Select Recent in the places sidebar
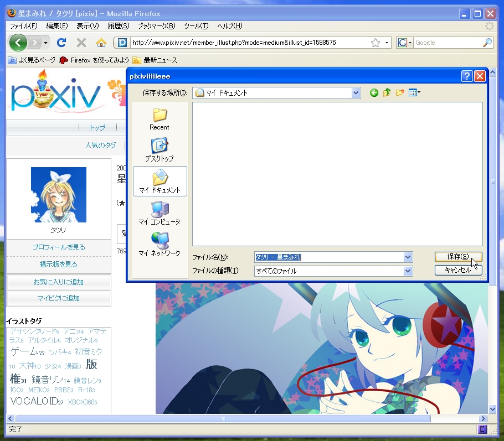504x441 pixels. click(160, 119)
